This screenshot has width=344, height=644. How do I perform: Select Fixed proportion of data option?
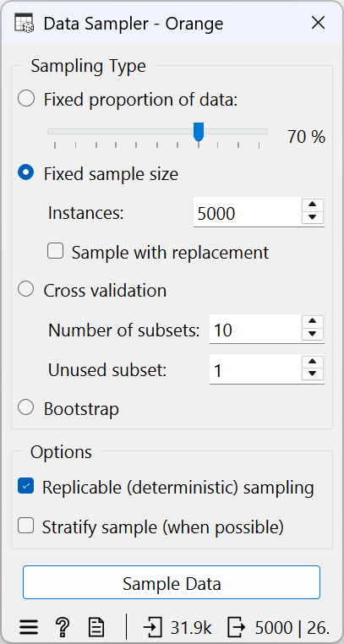pyautogui.click(x=26, y=99)
